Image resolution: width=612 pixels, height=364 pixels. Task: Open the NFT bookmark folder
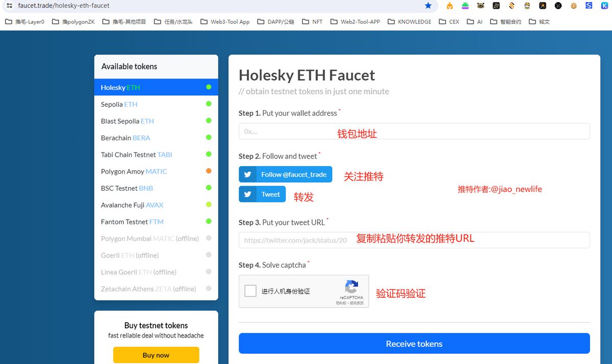tap(312, 22)
